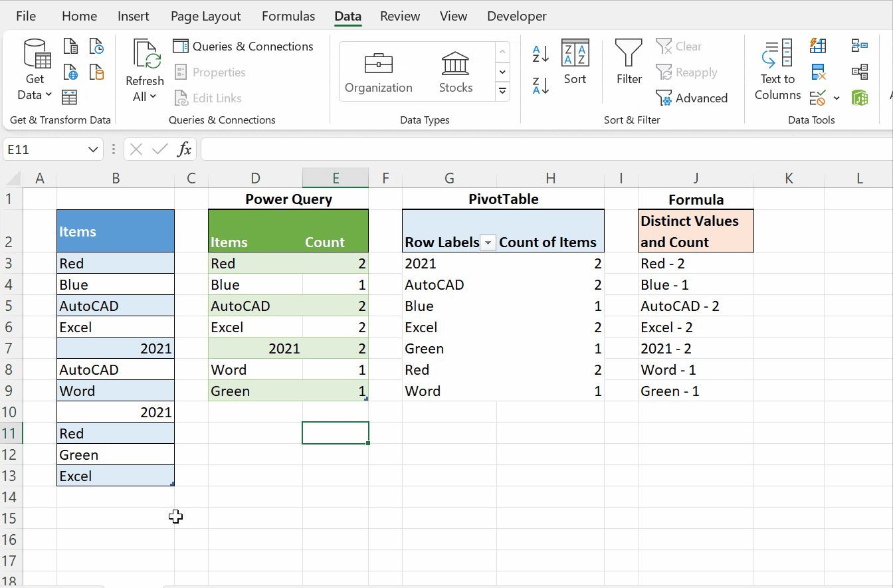Open the Row Labels filter dropdown
This screenshot has width=893, height=588.
(488, 243)
